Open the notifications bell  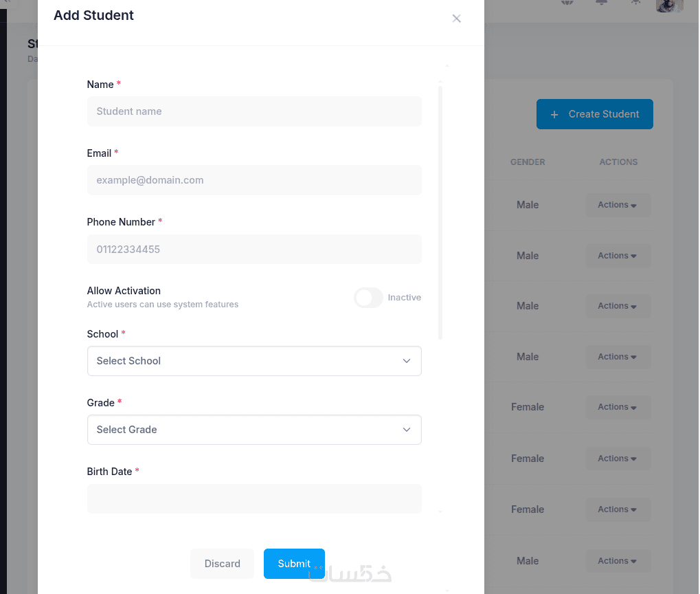click(x=602, y=2)
